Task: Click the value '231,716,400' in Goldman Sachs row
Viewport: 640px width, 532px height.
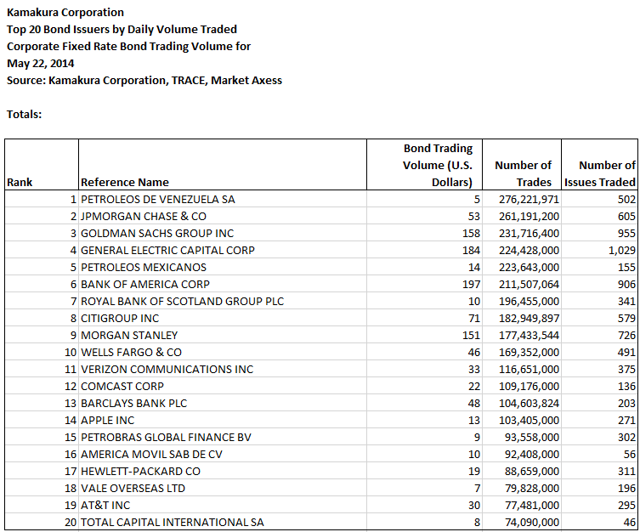Action: click(x=529, y=233)
